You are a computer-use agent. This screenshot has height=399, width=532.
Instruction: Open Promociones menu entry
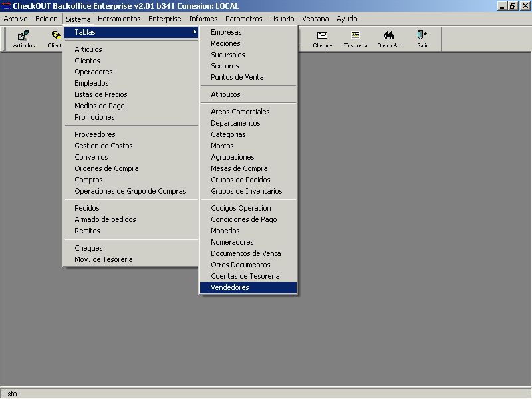131,117
